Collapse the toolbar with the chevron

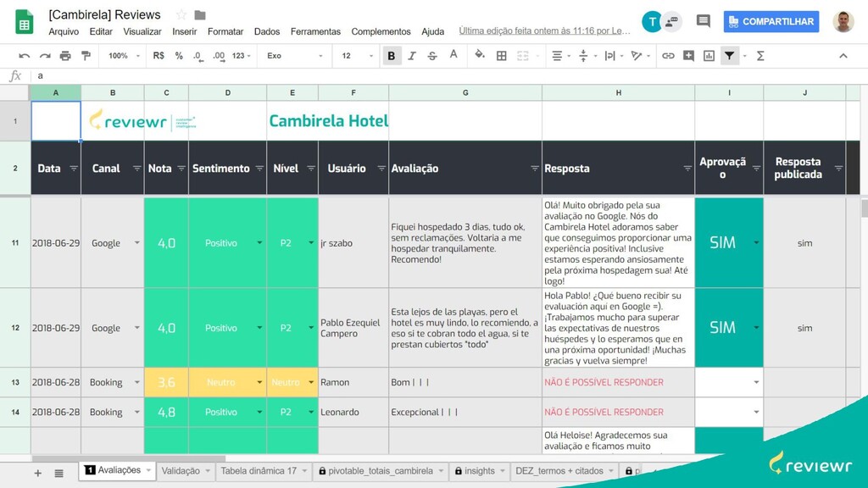(843, 56)
